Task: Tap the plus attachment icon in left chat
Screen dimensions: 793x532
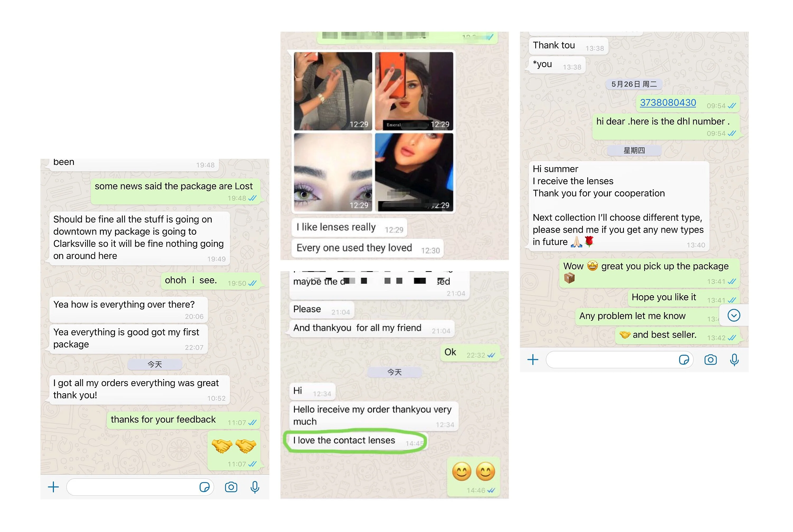Action: tap(53, 487)
